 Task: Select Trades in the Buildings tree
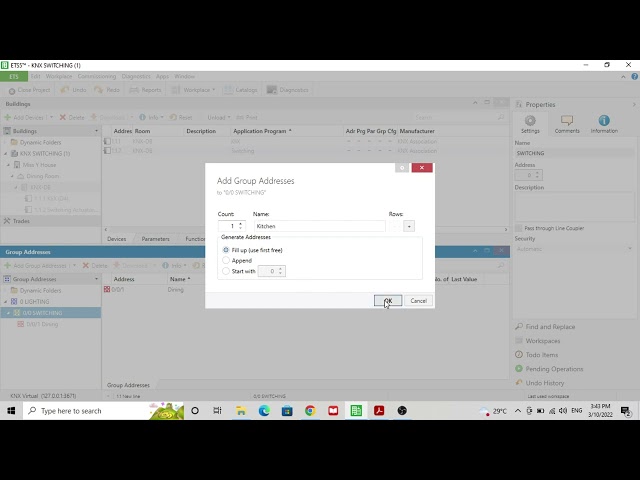pyautogui.click(x=21, y=221)
